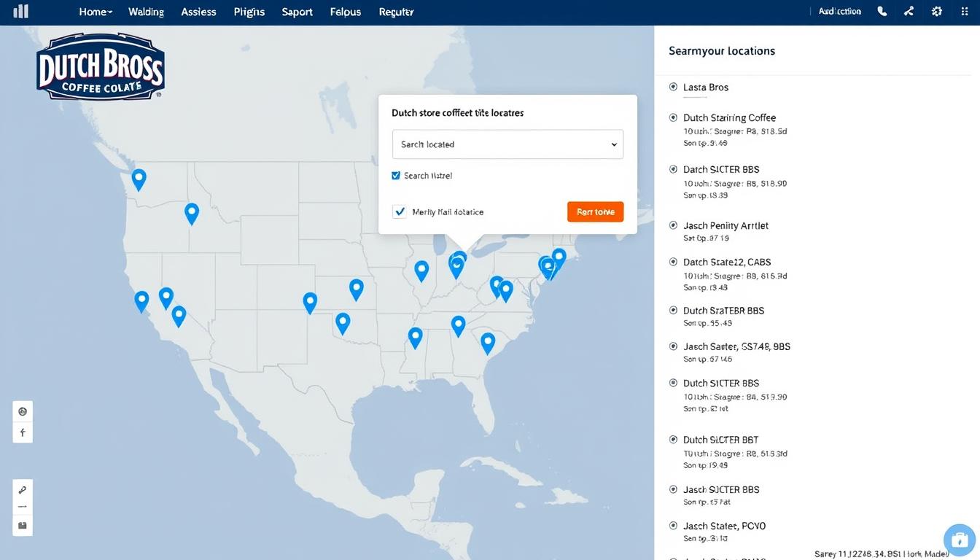Open the 'Sarch located' dropdown

coord(507,144)
